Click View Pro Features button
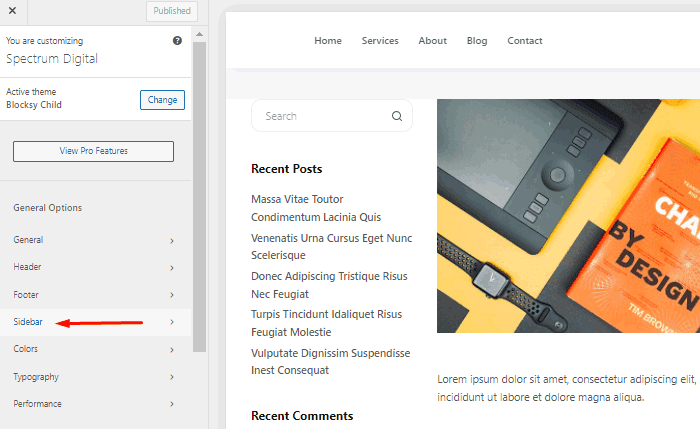The height and width of the screenshot is (429, 700). (x=93, y=151)
